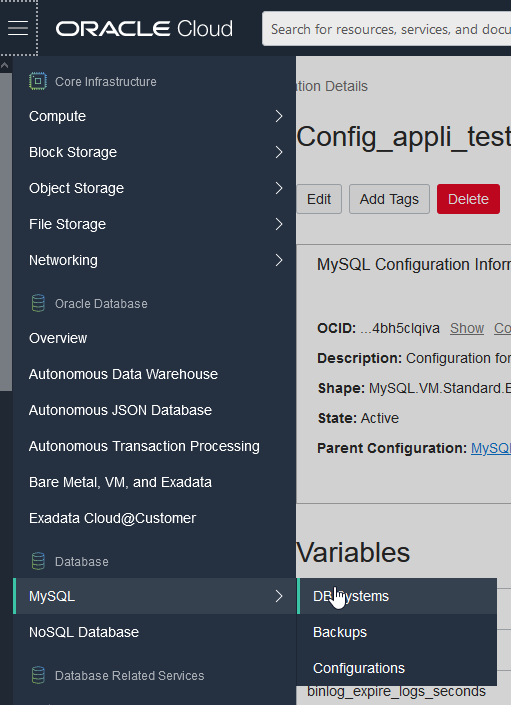Select the MySQL Configuration Information heading
The image size is (511, 705).
click(x=414, y=264)
